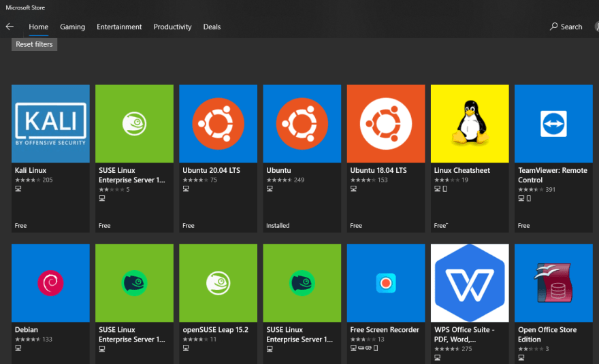
Task: Switch to the Gaming tab
Action: 73,27
